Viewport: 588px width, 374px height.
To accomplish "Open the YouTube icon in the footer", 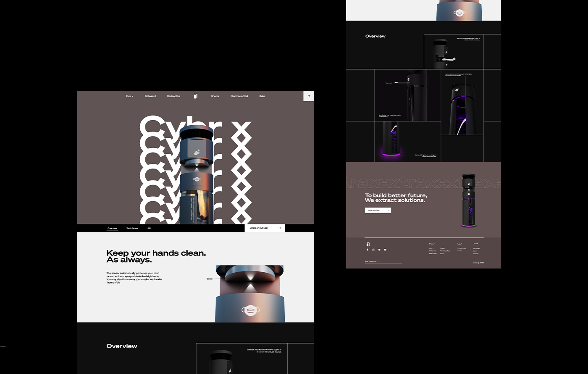I will (x=385, y=250).
